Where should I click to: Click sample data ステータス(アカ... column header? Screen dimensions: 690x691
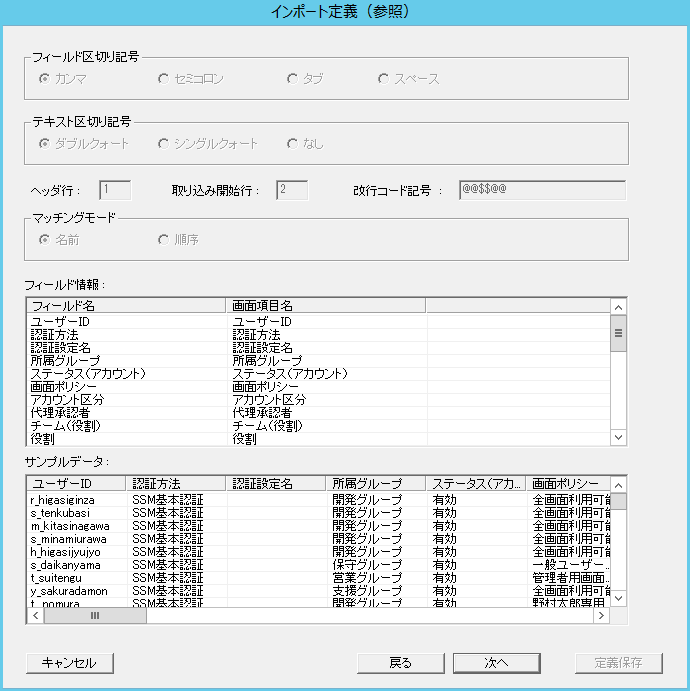point(476,483)
